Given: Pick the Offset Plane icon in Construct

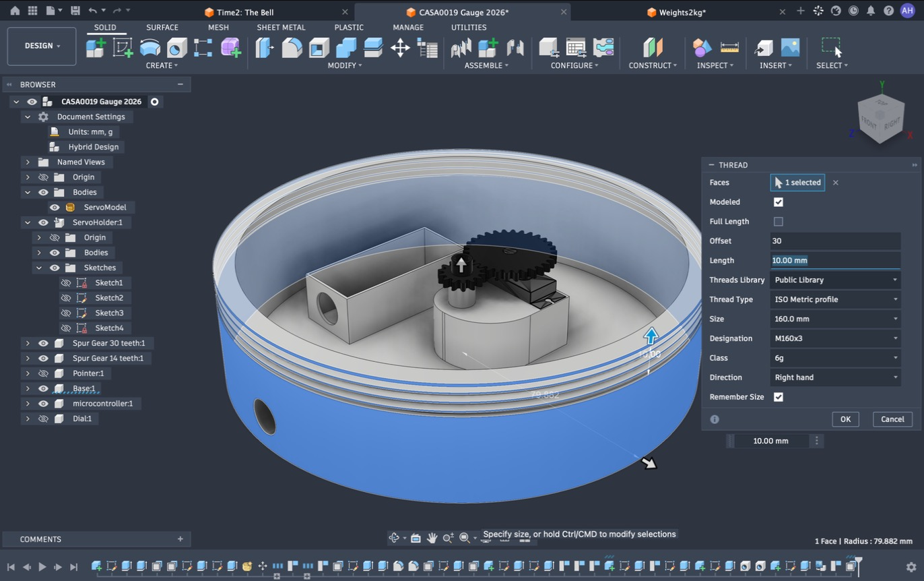Looking at the screenshot, I should click(x=653, y=48).
